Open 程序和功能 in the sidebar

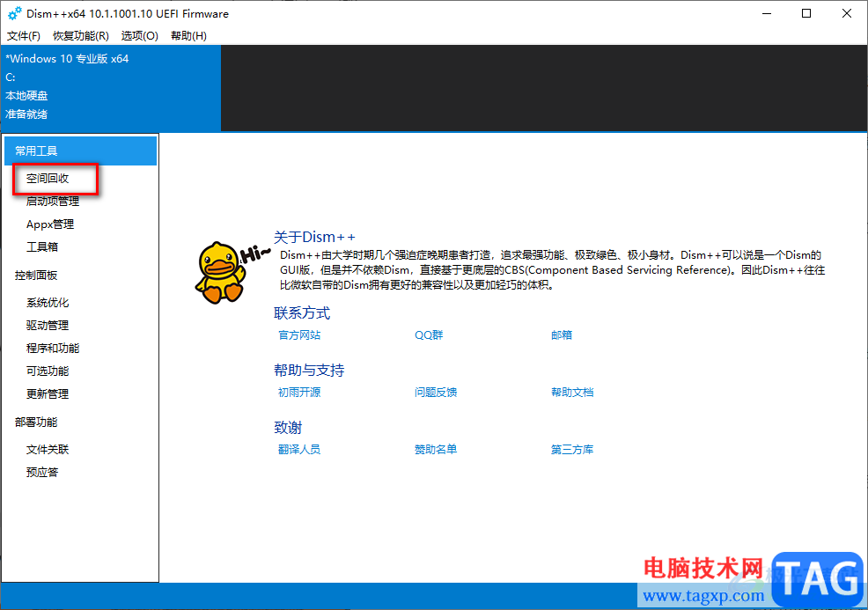point(53,349)
